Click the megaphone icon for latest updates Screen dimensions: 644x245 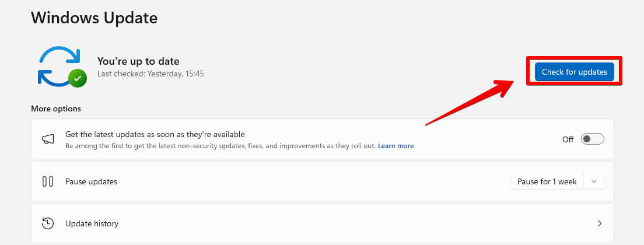click(48, 139)
